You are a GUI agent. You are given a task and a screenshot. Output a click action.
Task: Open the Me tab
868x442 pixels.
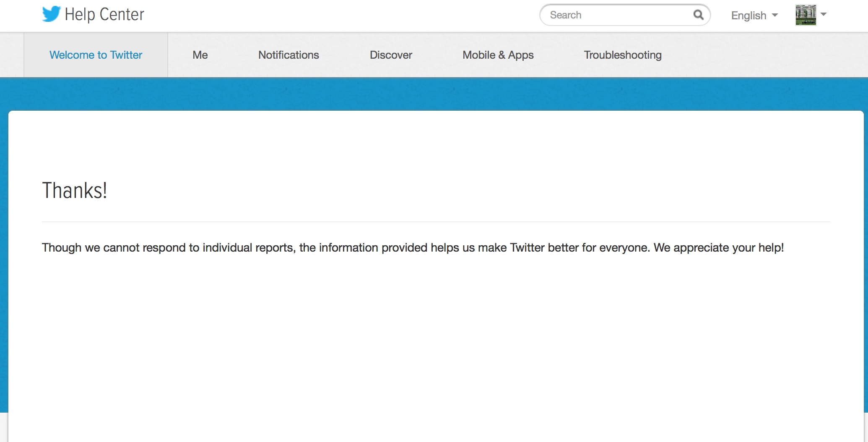pyautogui.click(x=200, y=55)
